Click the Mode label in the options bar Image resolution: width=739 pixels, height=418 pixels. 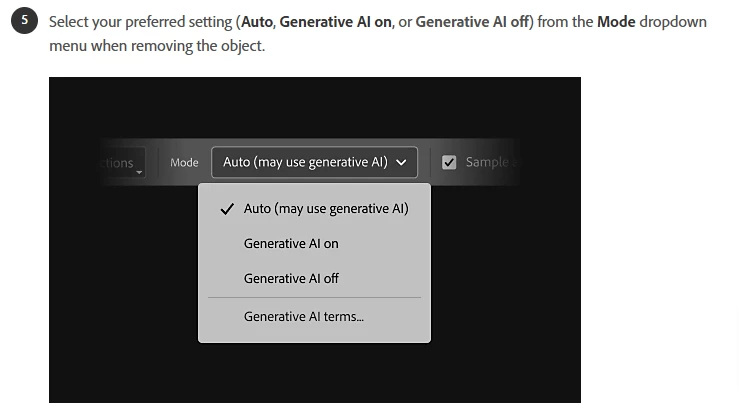184,162
